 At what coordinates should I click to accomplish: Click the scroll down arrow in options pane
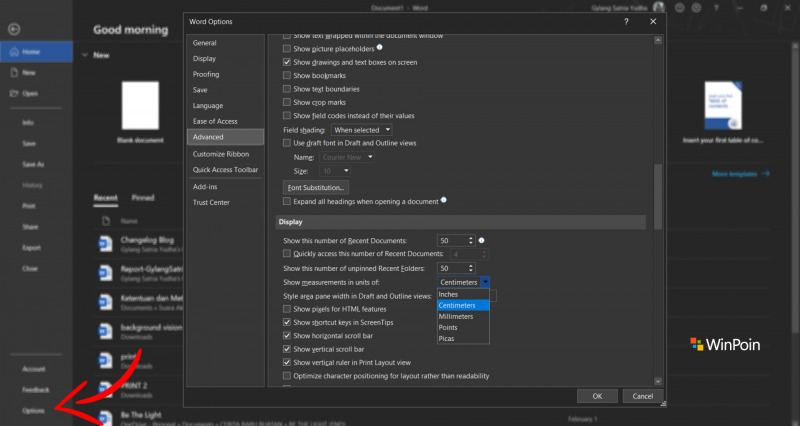click(658, 381)
